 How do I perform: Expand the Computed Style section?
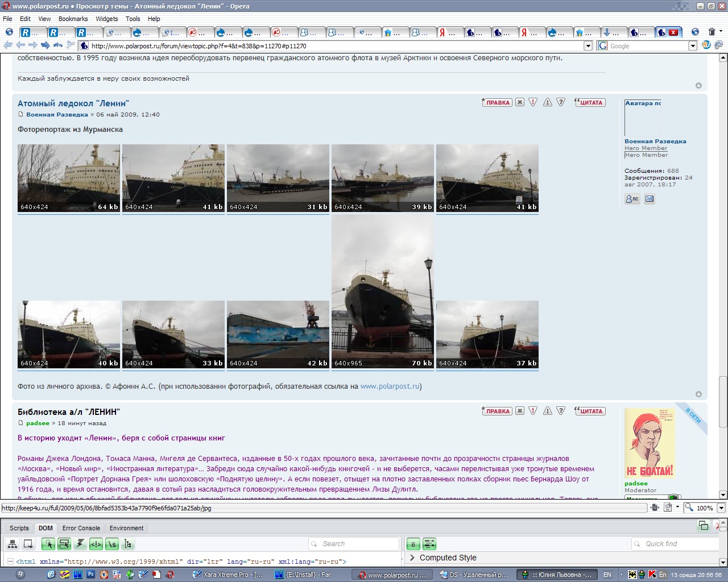click(x=412, y=558)
